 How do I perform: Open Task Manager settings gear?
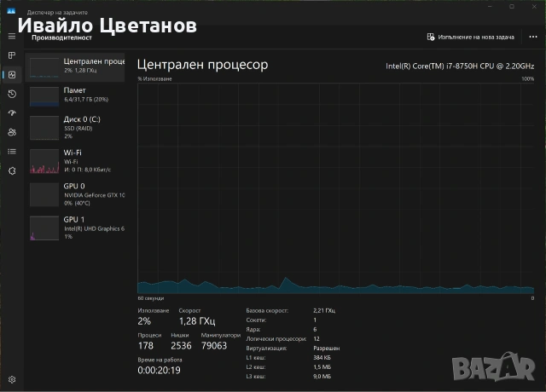coord(12,378)
